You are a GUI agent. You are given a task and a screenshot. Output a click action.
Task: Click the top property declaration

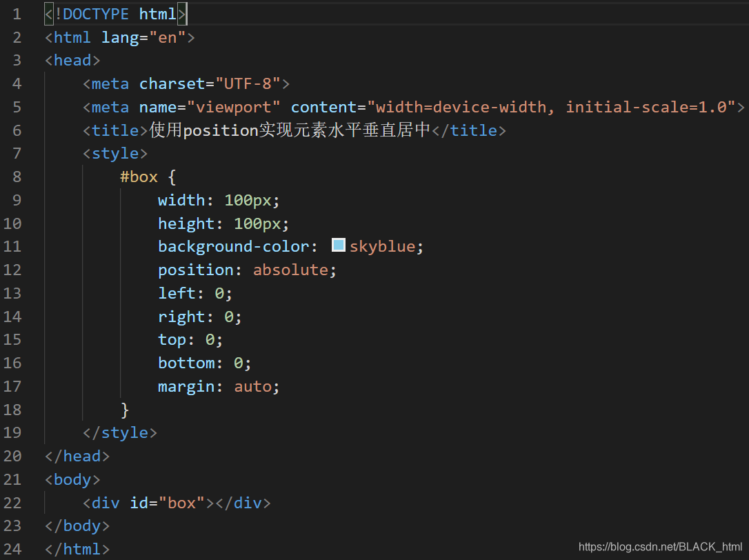tap(190, 340)
